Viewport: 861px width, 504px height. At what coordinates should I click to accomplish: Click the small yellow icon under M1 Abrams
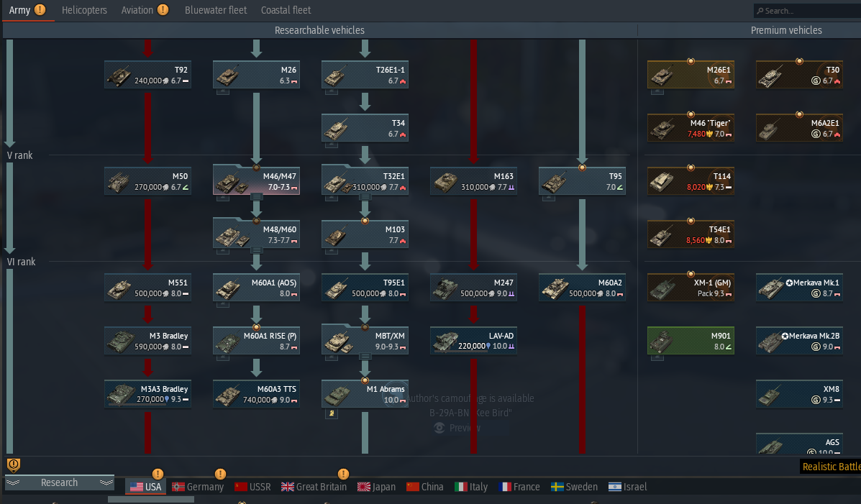point(332,413)
